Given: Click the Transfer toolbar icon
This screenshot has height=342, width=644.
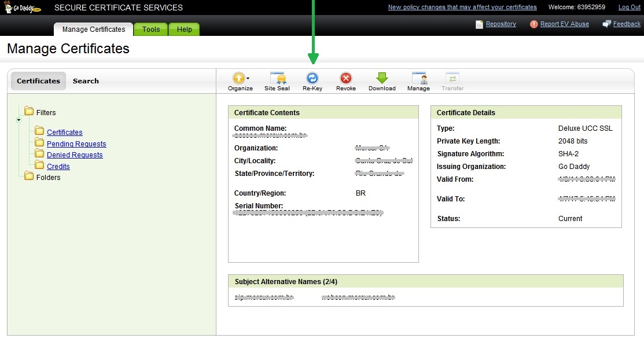Looking at the screenshot, I should (x=452, y=79).
